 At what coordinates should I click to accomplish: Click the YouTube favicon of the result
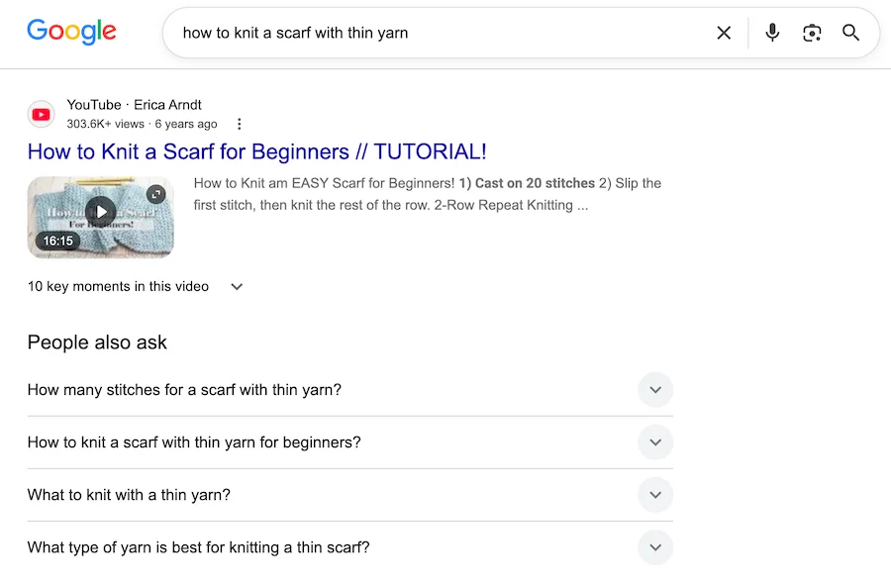click(41, 114)
